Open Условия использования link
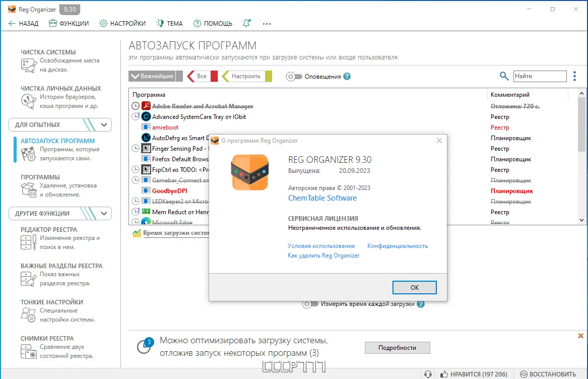This screenshot has height=379, width=588. click(321, 246)
